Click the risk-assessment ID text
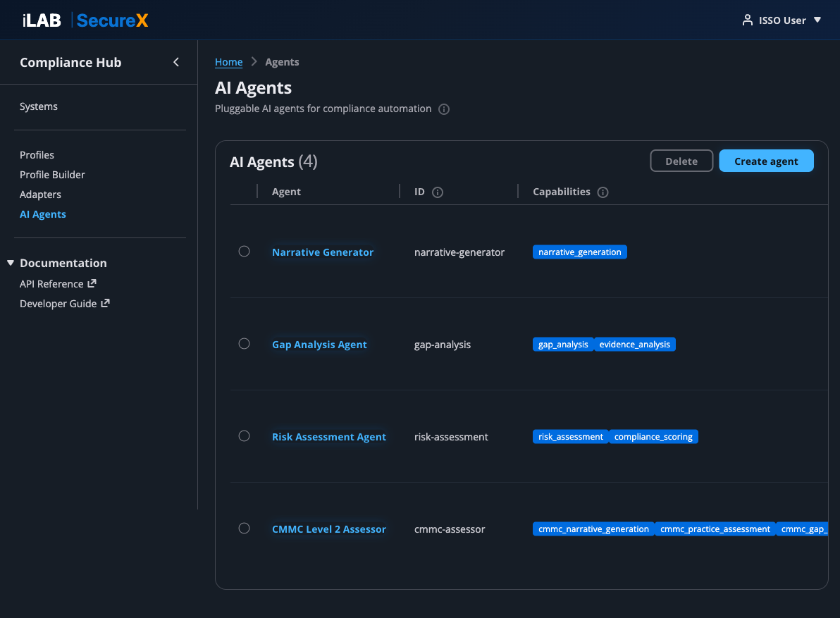Screen dimensions: 840x618 point(451,437)
